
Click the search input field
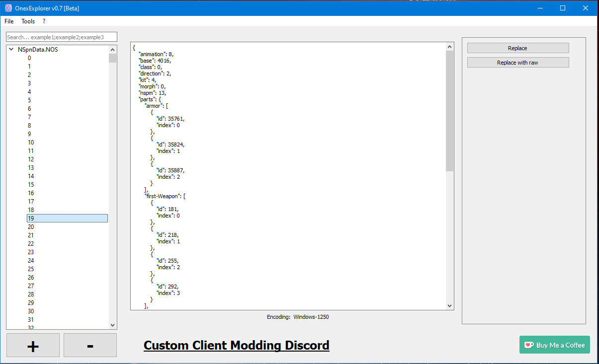62,37
